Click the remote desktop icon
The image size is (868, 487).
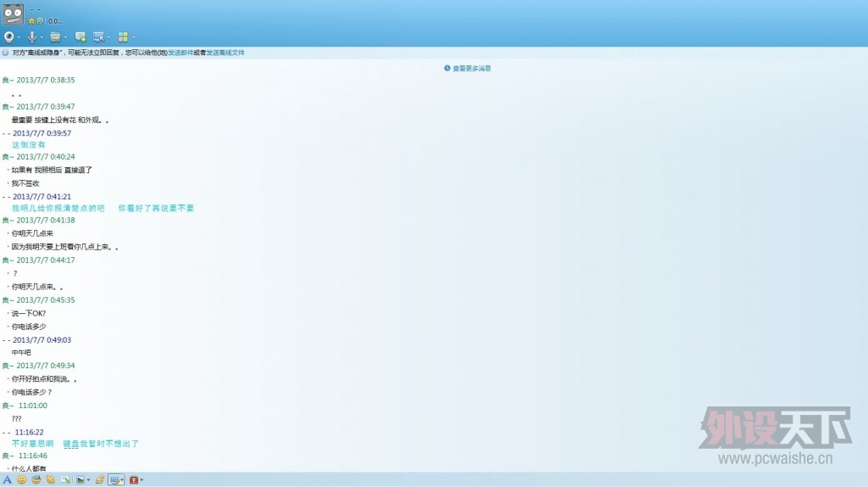[98, 37]
